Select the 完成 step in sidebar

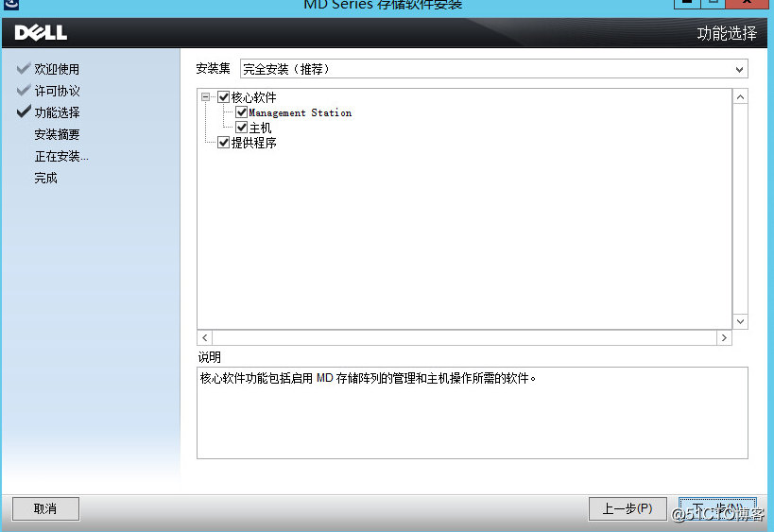click(x=46, y=178)
